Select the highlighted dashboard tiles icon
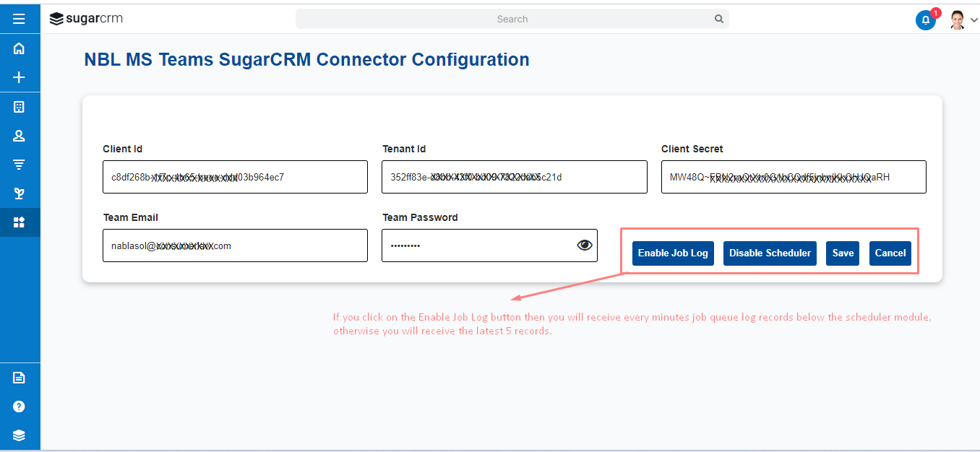 click(20, 222)
